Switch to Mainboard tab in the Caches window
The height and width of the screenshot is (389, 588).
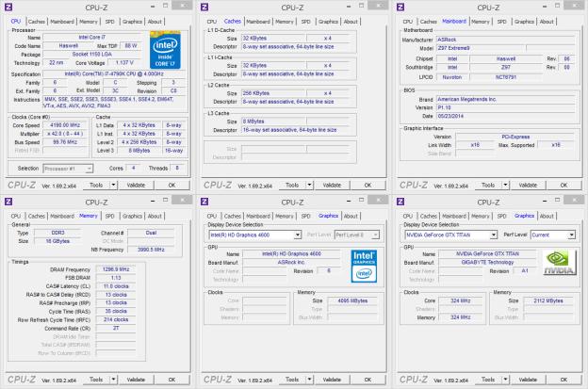[x=258, y=22]
